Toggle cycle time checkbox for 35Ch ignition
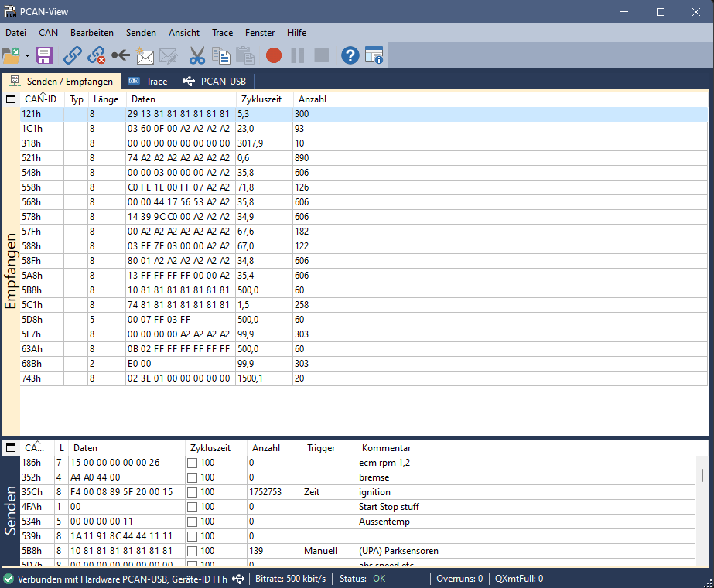 192,492
